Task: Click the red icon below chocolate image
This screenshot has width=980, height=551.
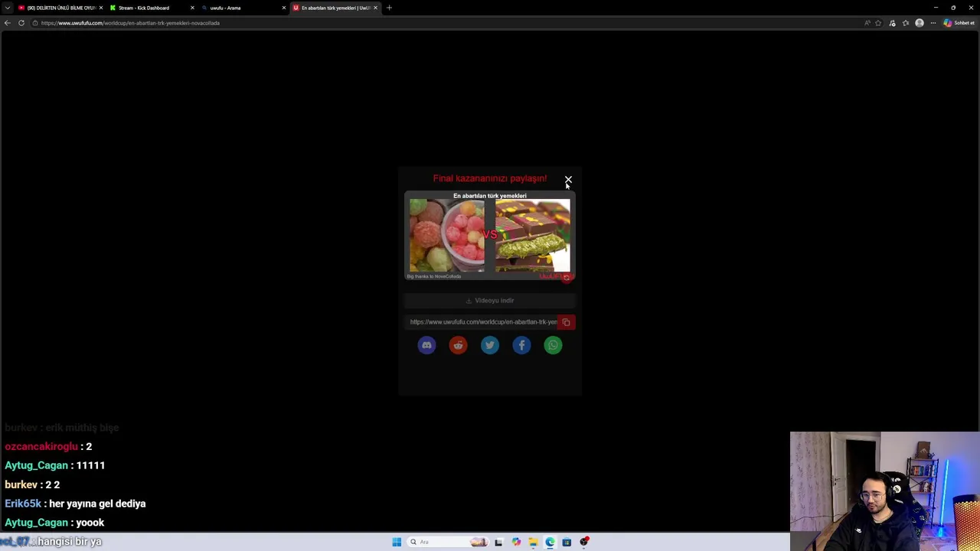Action: 567,278
